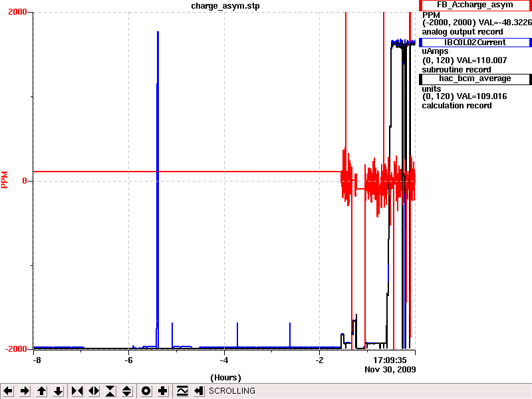Click the horizontal zoom-in bowtie icon
Screen dimensions: 532x399
pyautogui.click(x=77, y=391)
